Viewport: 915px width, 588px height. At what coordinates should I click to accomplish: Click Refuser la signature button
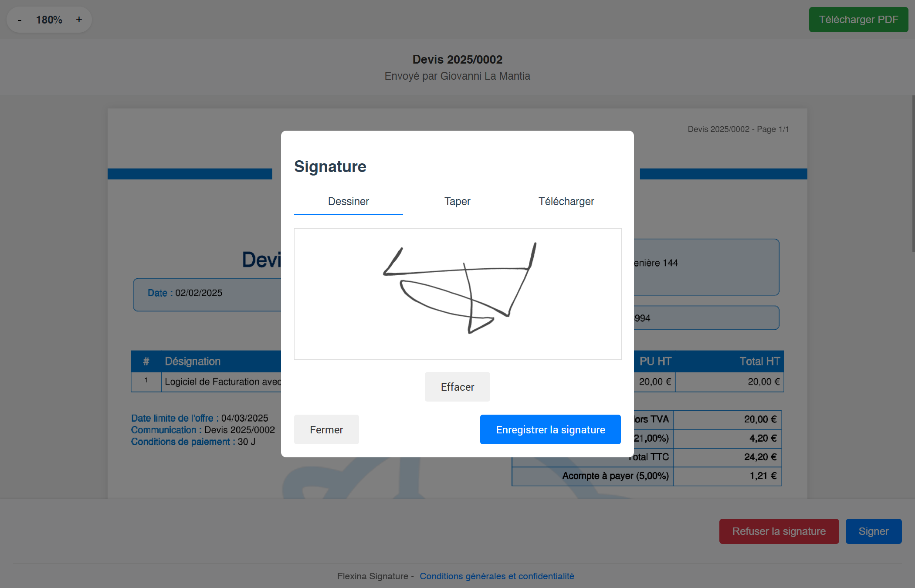(779, 531)
